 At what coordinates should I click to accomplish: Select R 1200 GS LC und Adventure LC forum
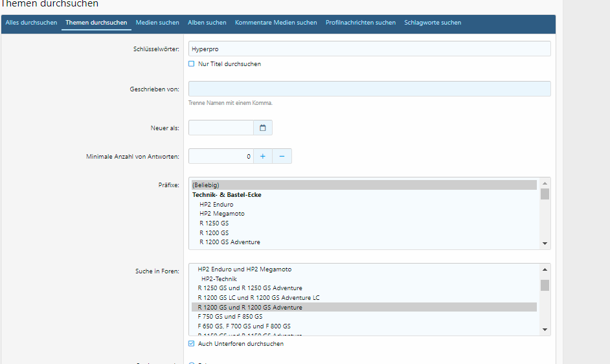(364, 298)
